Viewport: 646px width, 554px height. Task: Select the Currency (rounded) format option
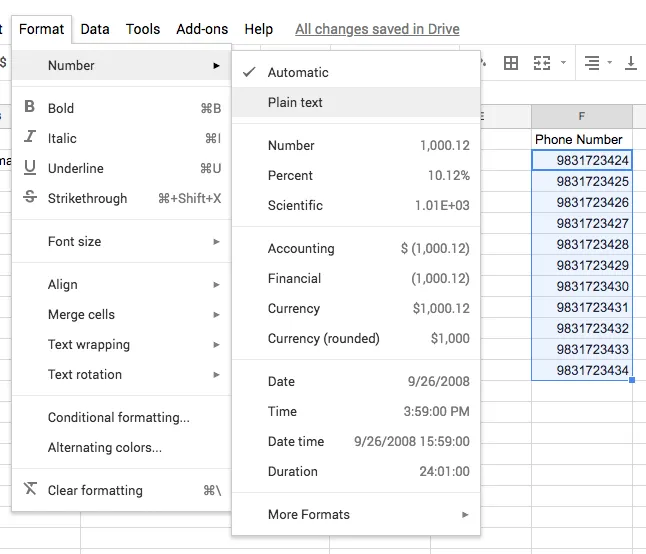[324, 338]
